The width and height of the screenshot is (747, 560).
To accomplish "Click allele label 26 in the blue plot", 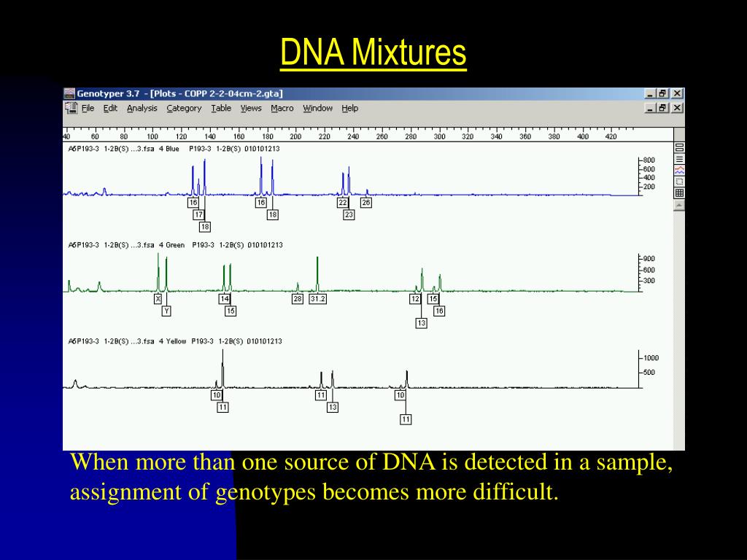I will point(366,203).
